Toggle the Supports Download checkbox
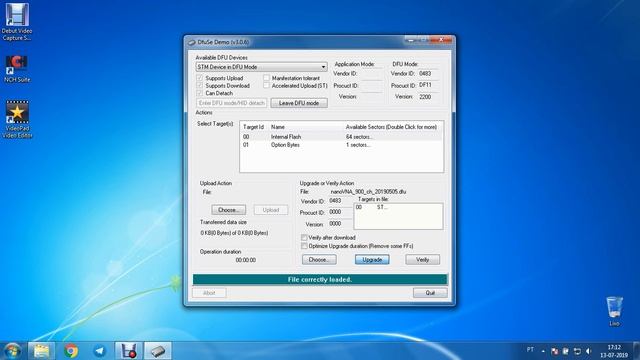Image resolution: width=640 pixels, height=360 pixels. pyautogui.click(x=200, y=85)
